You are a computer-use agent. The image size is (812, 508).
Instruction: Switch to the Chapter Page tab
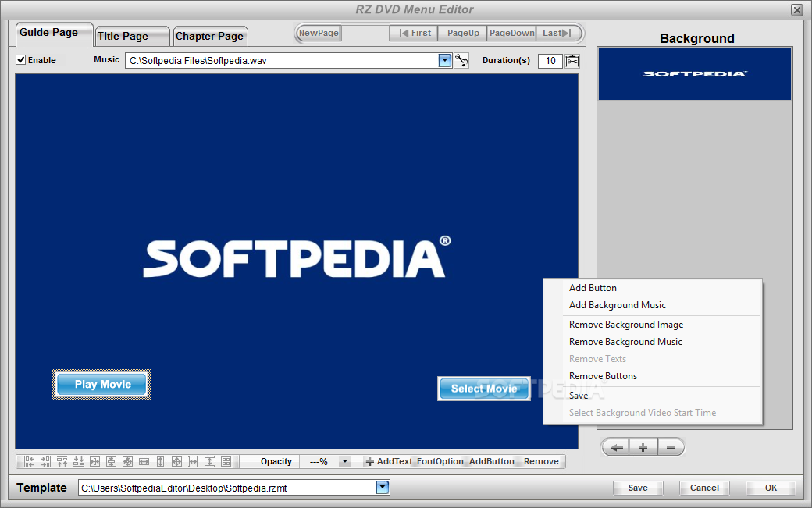[210, 36]
